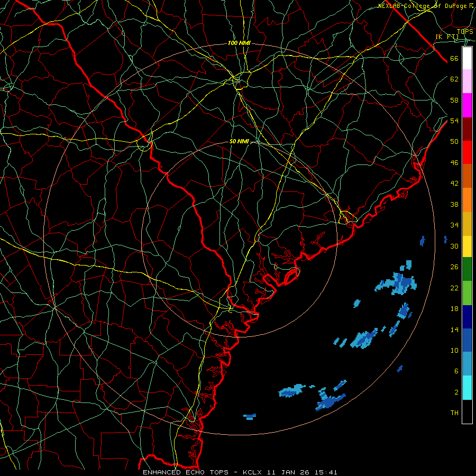
Task: Click the gold 34 kft legend swatch
Action: (467, 224)
